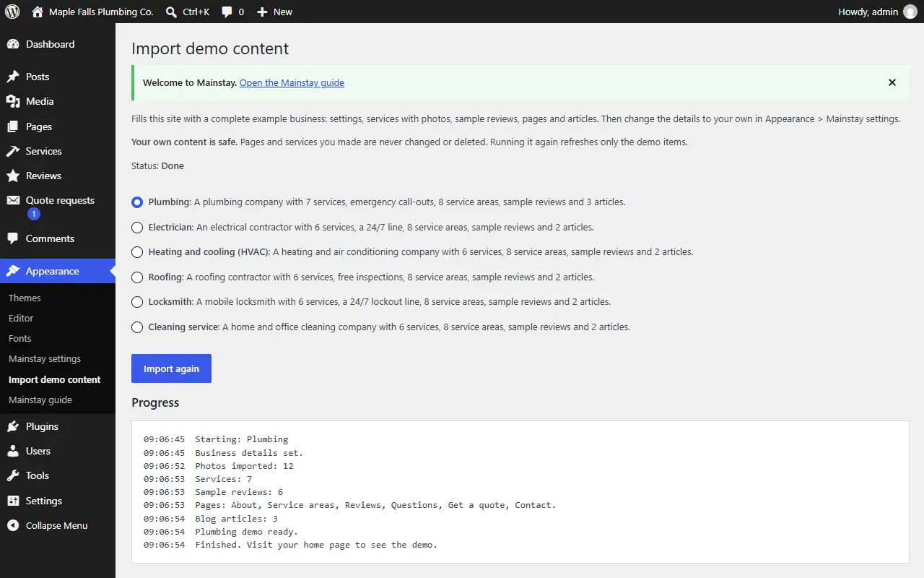Open the Fonts submenu item

click(20, 338)
